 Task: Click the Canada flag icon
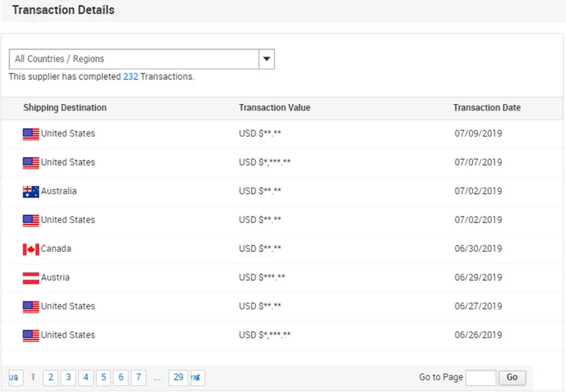click(x=30, y=249)
